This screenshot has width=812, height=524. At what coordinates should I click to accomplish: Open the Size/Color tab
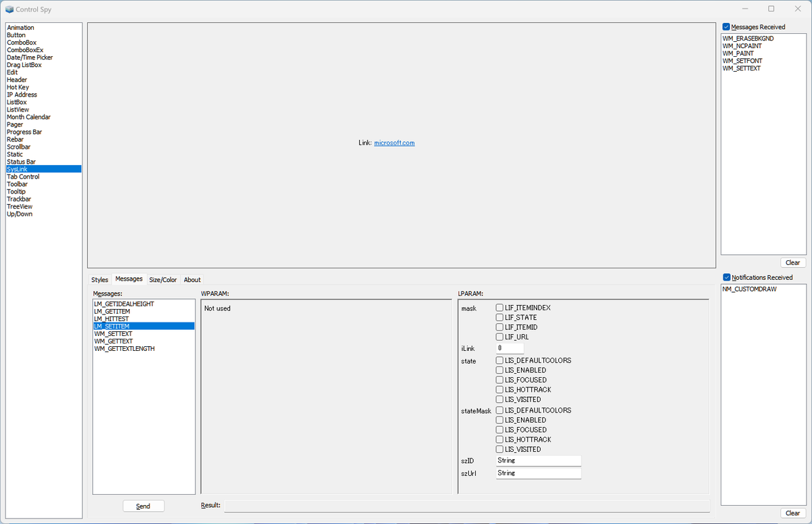pyautogui.click(x=163, y=280)
